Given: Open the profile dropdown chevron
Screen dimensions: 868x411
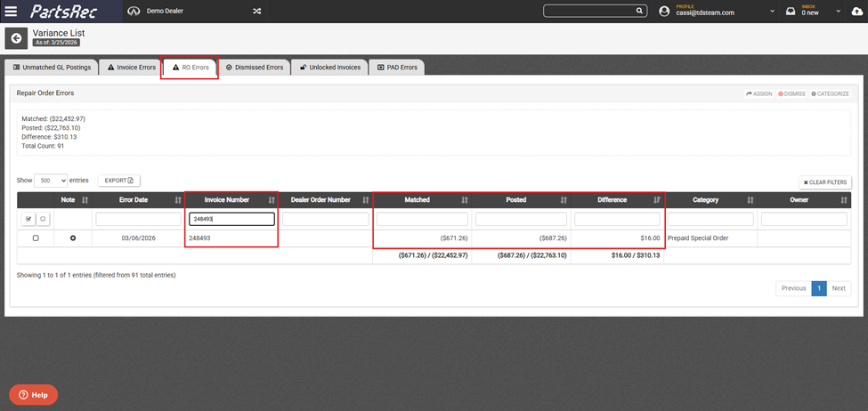Looking at the screenshot, I should [x=772, y=12].
